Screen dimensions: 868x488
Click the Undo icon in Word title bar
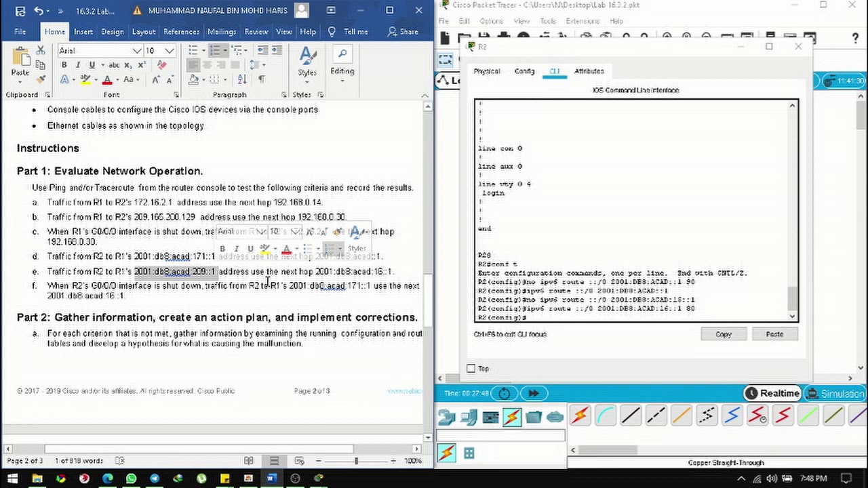click(x=39, y=10)
